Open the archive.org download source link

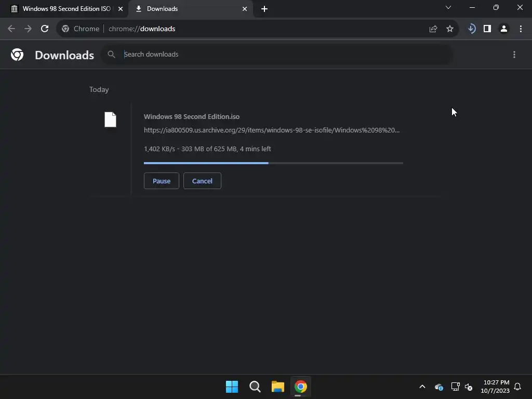pos(272,130)
